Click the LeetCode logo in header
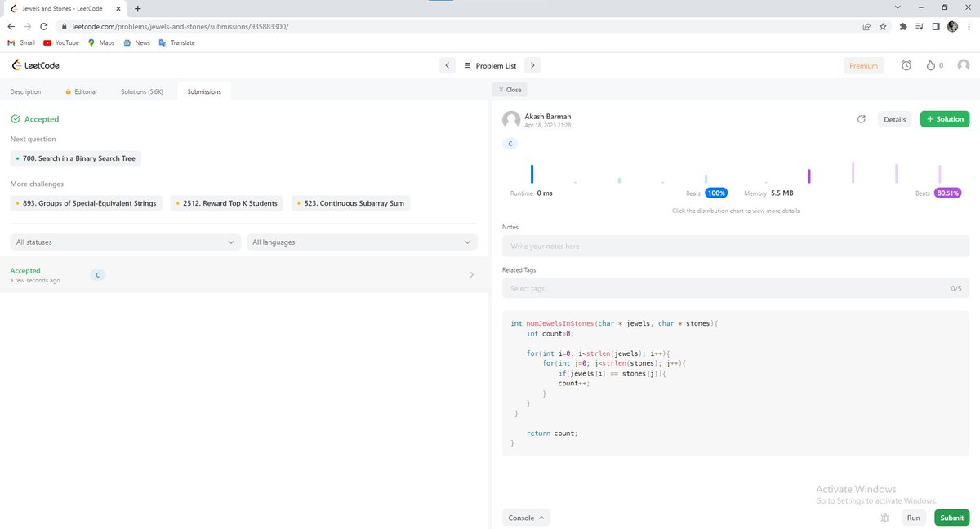980x529 pixels. 35,65
